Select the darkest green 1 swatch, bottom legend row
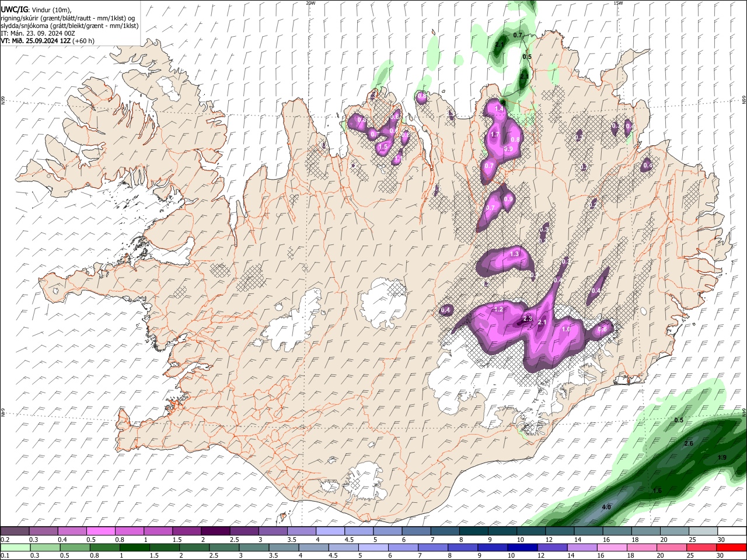The height and width of the screenshot is (560, 747). pos(135,547)
